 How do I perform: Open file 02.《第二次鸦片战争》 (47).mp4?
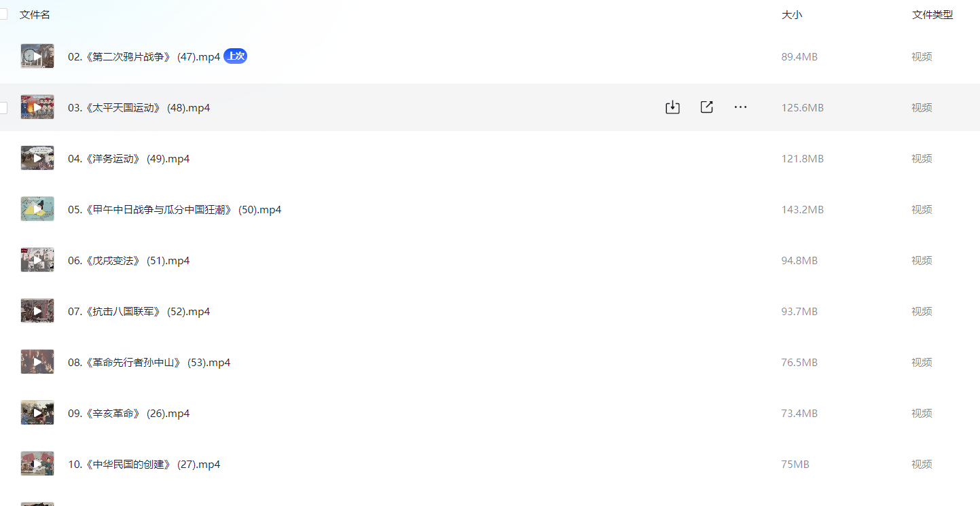144,57
